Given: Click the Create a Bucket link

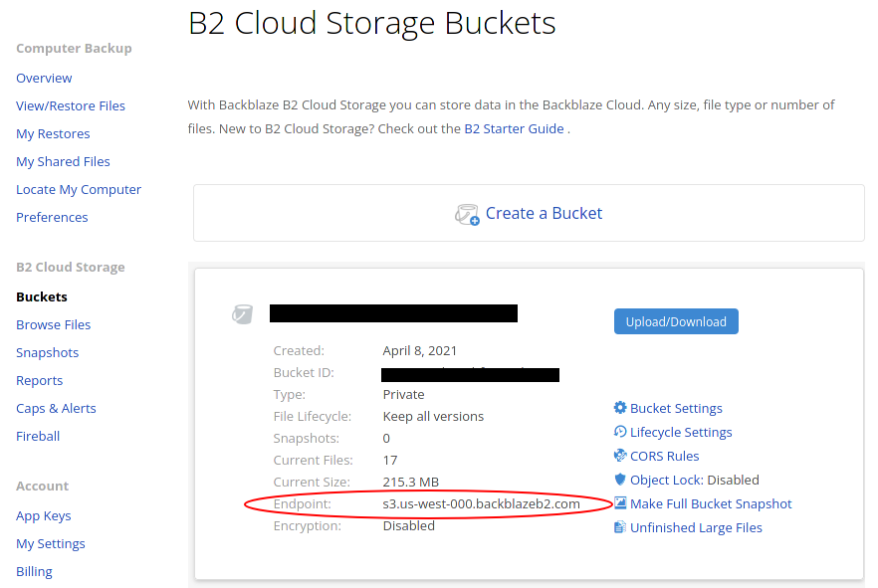Looking at the screenshot, I should click(544, 213).
